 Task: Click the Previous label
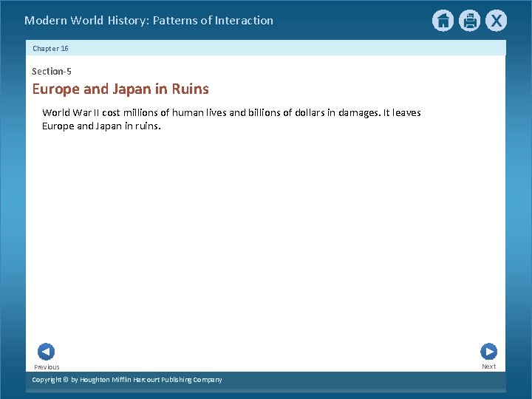click(x=47, y=367)
